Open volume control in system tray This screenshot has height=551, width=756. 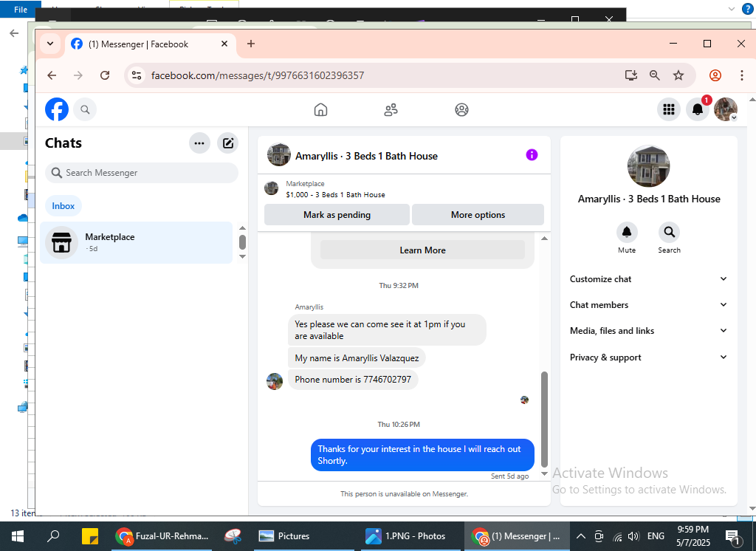point(633,536)
